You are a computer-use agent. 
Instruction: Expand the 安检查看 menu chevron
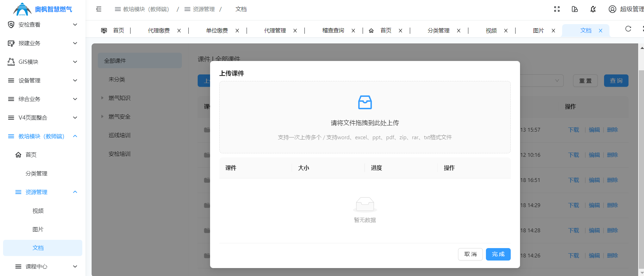tap(75, 24)
